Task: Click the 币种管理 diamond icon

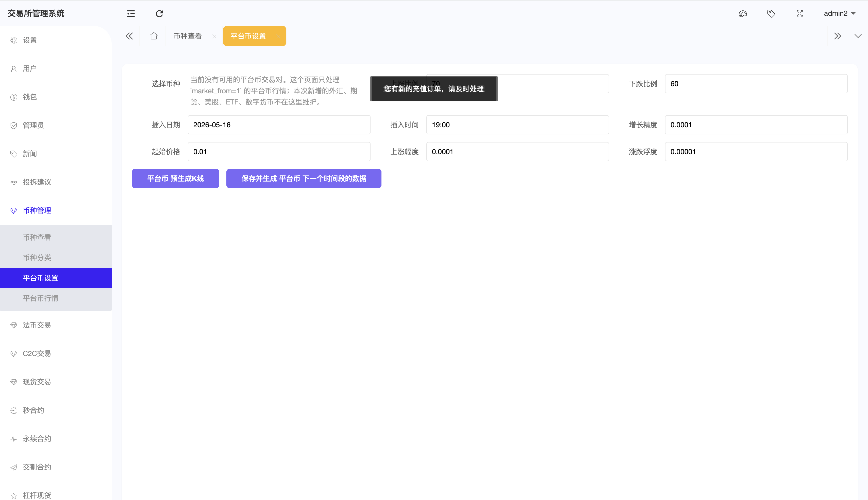Action: (x=14, y=211)
